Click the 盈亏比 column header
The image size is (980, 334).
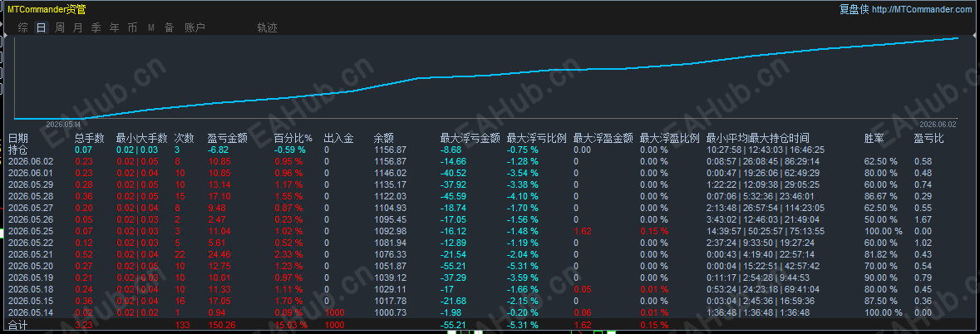(x=928, y=138)
